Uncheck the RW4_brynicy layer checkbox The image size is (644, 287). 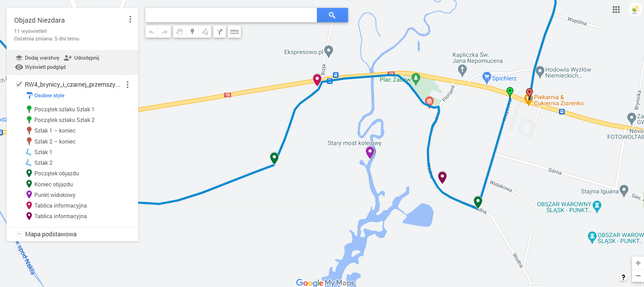pos(19,84)
